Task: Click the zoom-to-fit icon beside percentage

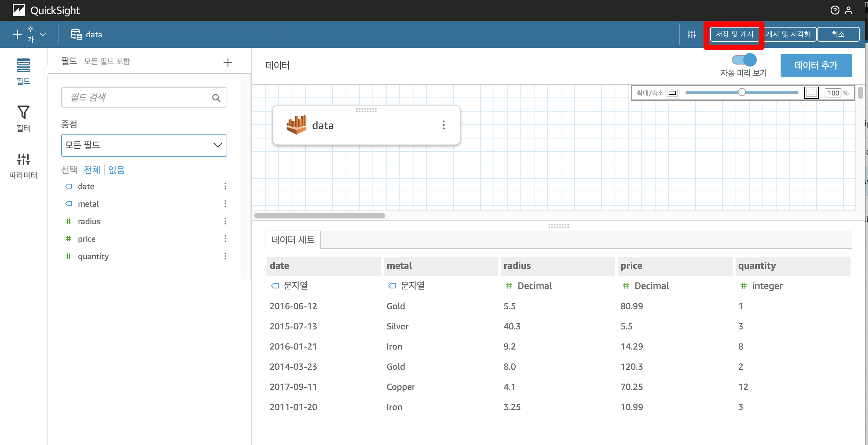Action: (811, 93)
